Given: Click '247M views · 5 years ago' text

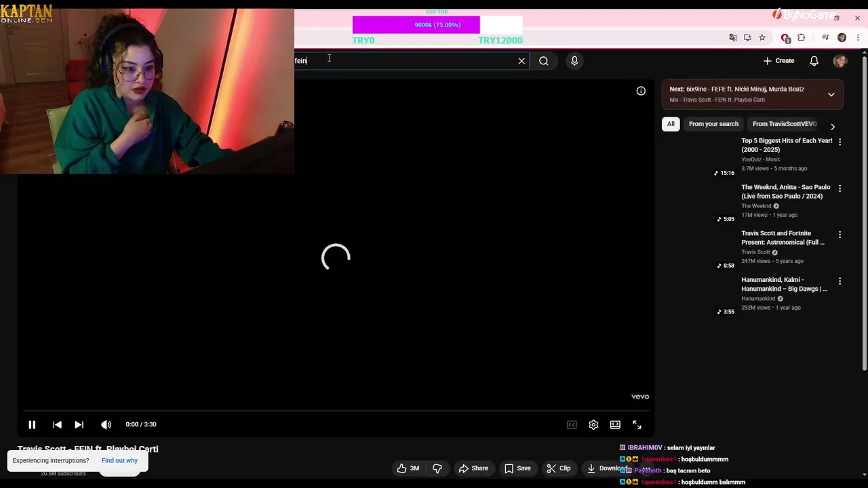Looking at the screenshot, I should pyautogui.click(x=772, y=261).
